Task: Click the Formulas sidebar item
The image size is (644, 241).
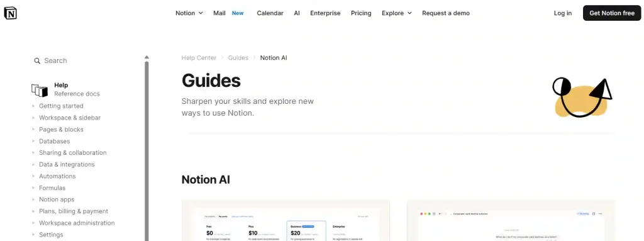Action: click(52, 188)
